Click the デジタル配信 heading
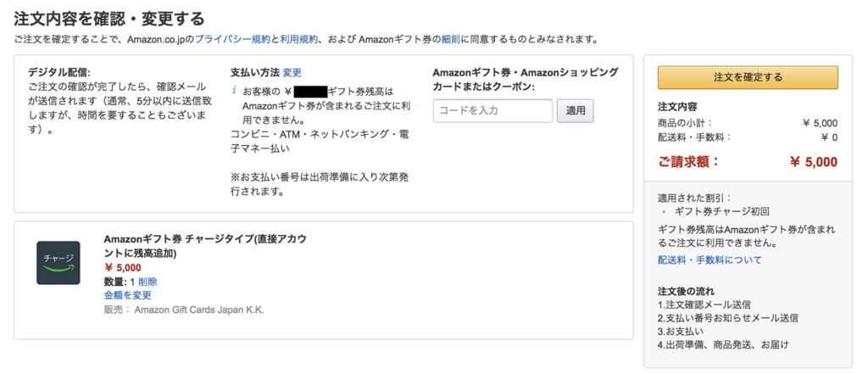Screen dimensions: 868x374 pyautogui.click(x=58, y=72)
